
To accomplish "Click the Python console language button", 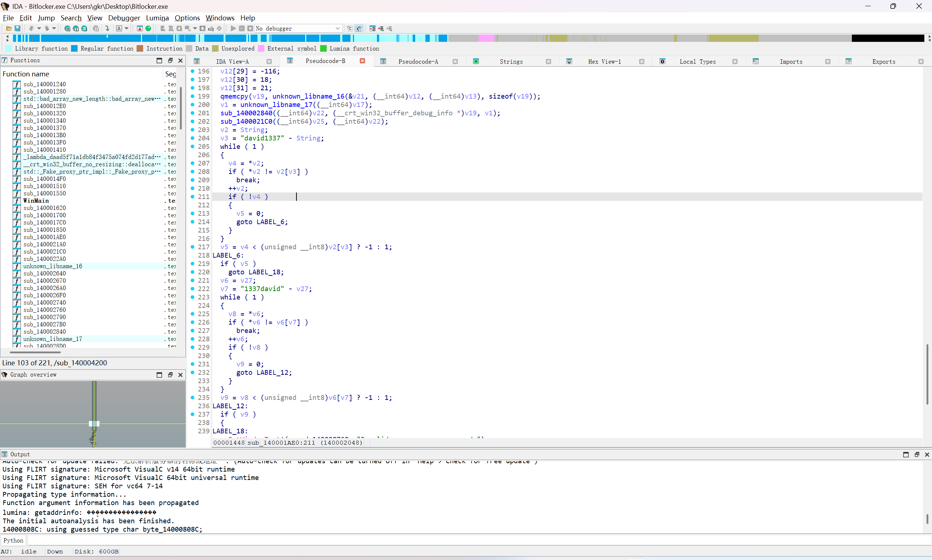I will 13,540.
